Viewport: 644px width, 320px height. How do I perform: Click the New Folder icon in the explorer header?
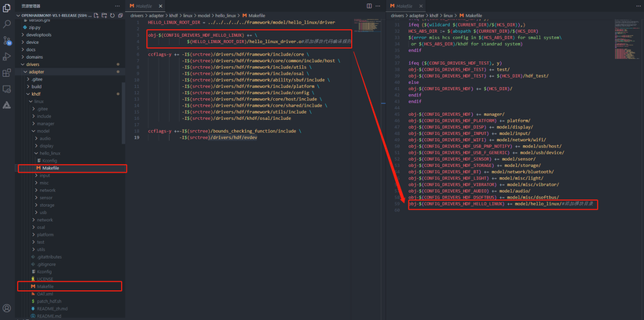[104, 16]
